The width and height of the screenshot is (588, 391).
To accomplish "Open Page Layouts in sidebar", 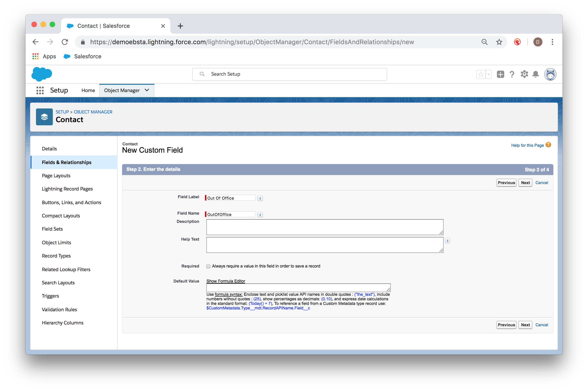I will (56, 175).
